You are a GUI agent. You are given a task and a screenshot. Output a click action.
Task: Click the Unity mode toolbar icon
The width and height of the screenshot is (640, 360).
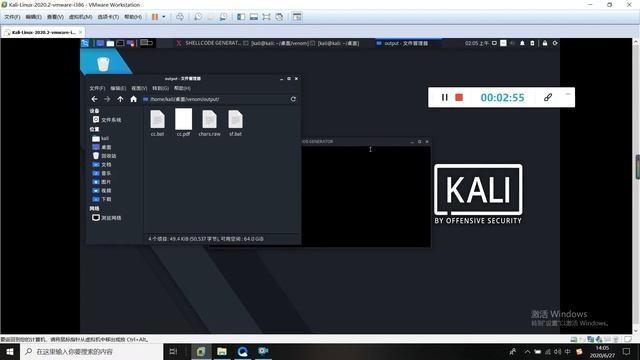pos(279,17)
